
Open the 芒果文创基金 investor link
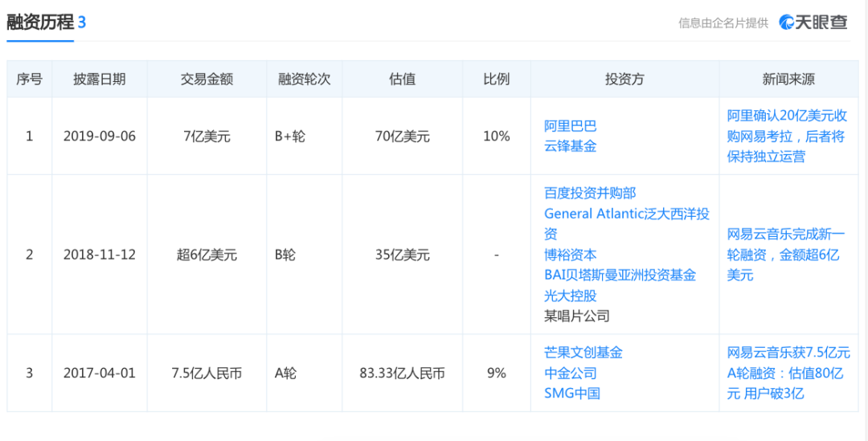point(583,353)
